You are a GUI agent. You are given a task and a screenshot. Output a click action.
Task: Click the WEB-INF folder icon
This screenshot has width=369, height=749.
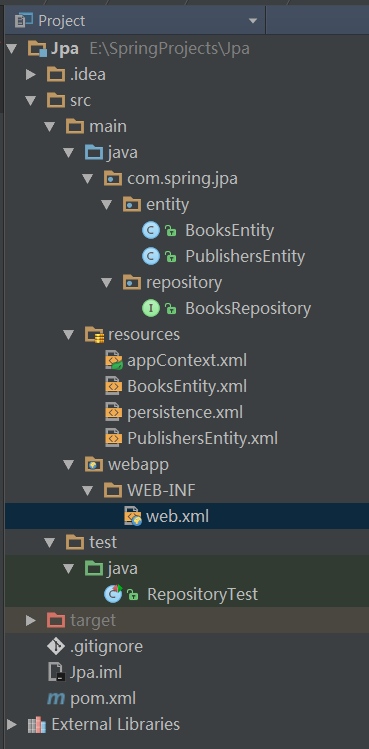(x=113, y=490)
